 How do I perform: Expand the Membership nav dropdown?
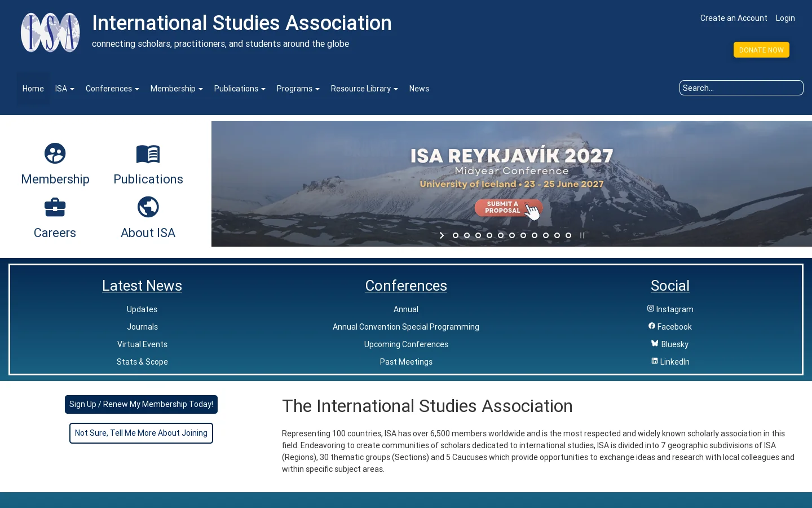pyautogui.click(x=176, y=89)
